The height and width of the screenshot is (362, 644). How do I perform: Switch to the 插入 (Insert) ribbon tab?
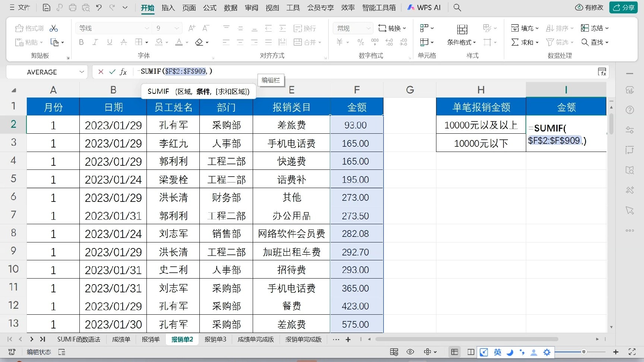tap(168, 7)
